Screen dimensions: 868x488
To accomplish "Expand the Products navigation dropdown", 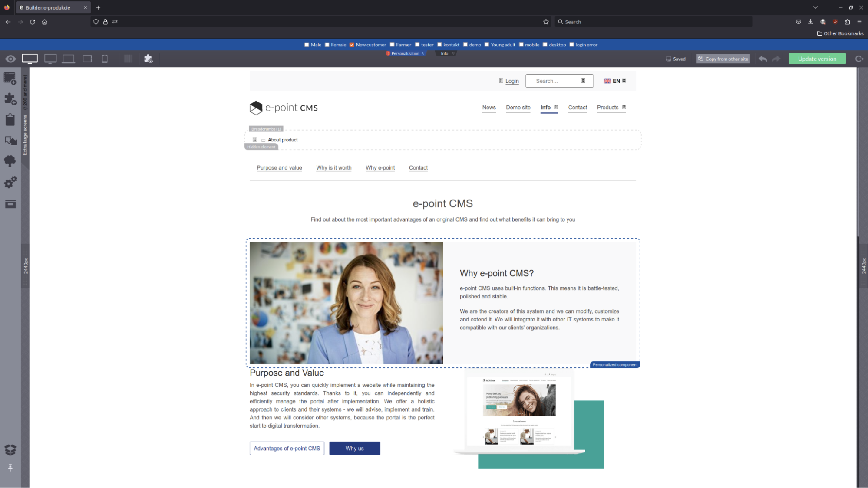I will (x=624, y=107).
